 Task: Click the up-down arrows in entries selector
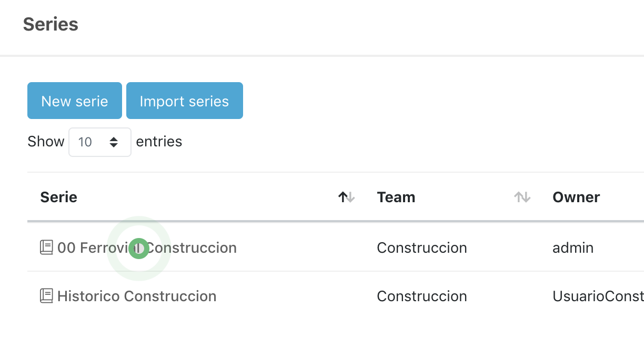click(x=114, y=142)
